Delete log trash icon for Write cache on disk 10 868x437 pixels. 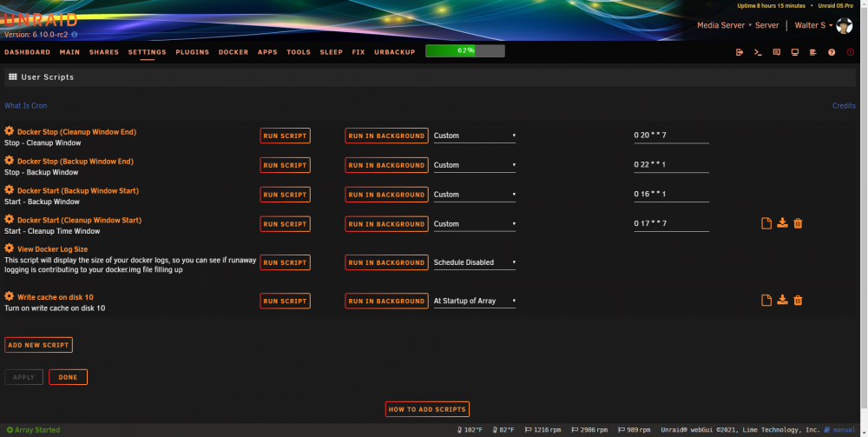798,301
